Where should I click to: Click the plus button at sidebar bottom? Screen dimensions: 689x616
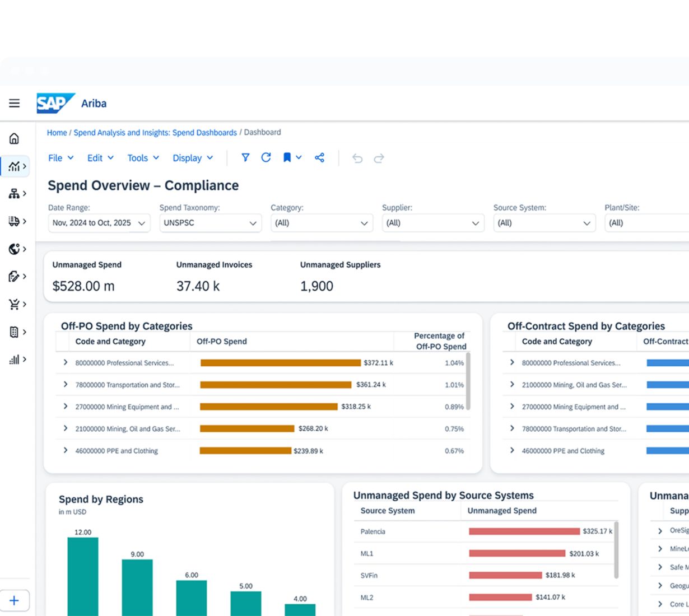click(15, 601)
